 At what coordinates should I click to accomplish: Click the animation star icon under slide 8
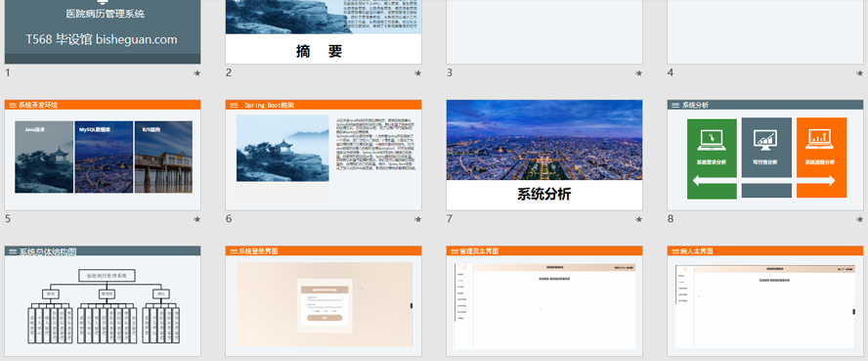coord(859,219)
